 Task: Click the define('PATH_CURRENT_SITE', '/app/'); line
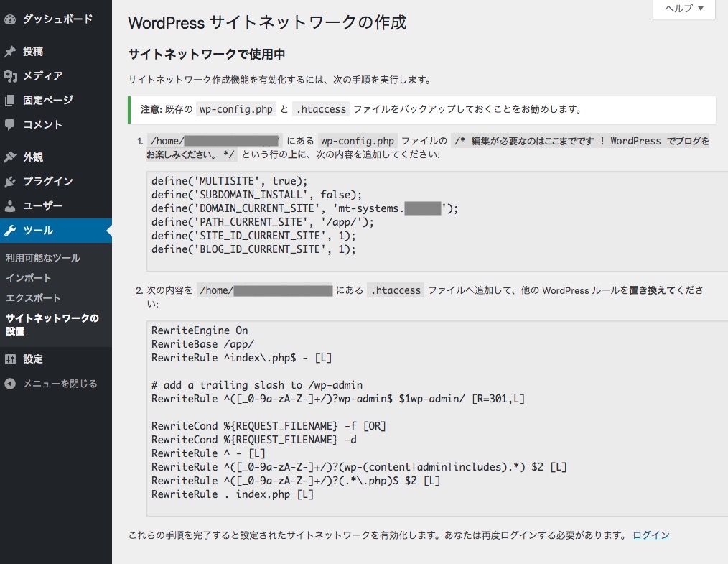[x=262, y=222]
